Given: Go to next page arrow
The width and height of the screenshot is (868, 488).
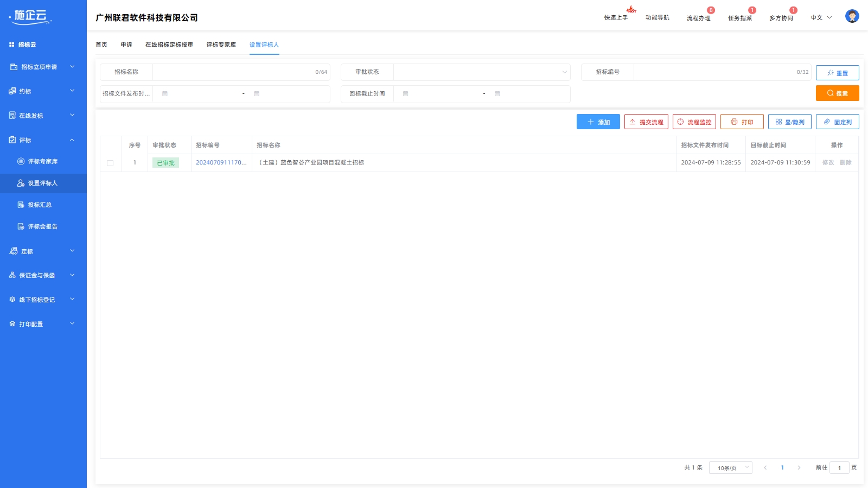Looking at the screenshot, I should pyautogui.click(x=799, y=467).
